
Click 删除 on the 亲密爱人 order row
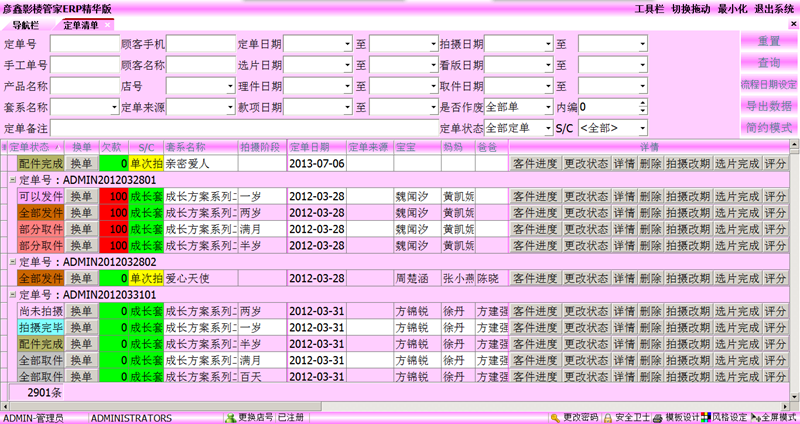(650, 163)
